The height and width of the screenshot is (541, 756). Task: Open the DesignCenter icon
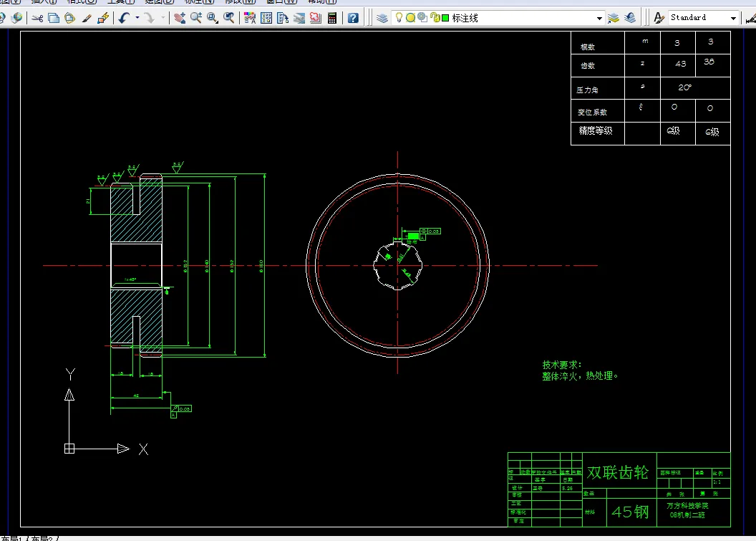click(x=266, y=19)
